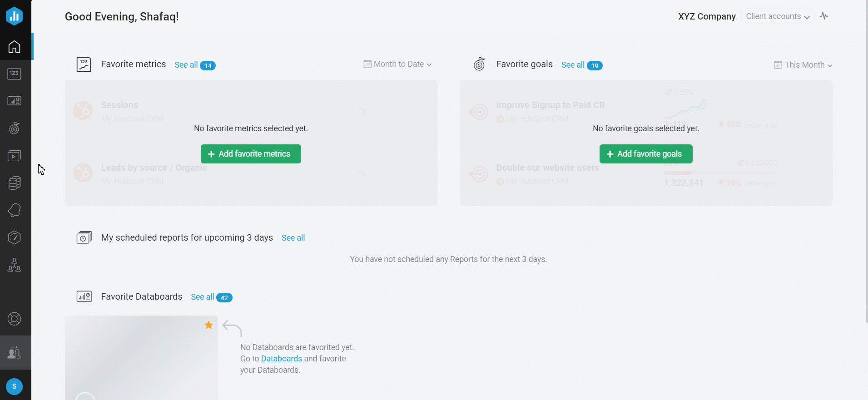Open the Notifications bell icon in the sidebar
Screen dimensions: 868x400
pos(15,210)
